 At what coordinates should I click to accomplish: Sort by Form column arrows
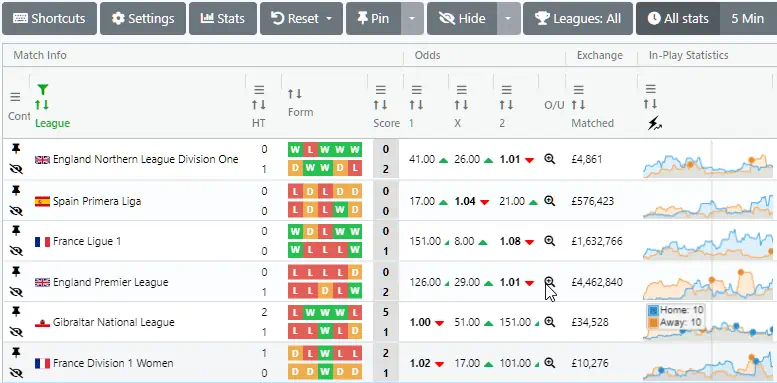pyautogui.click(x=295, y=94)
